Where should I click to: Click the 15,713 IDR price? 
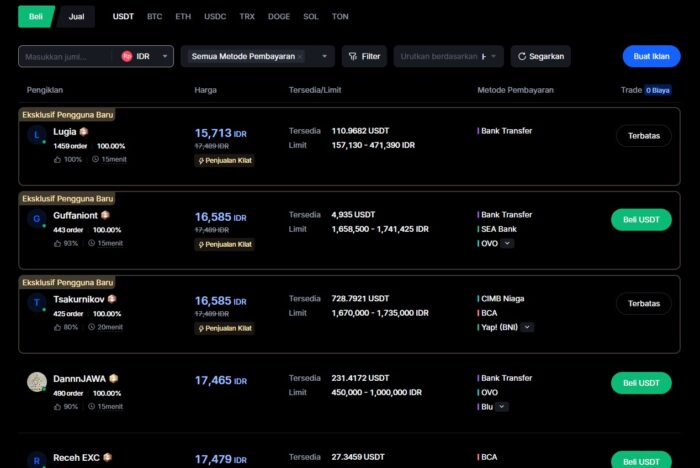(x=221, y=133)
